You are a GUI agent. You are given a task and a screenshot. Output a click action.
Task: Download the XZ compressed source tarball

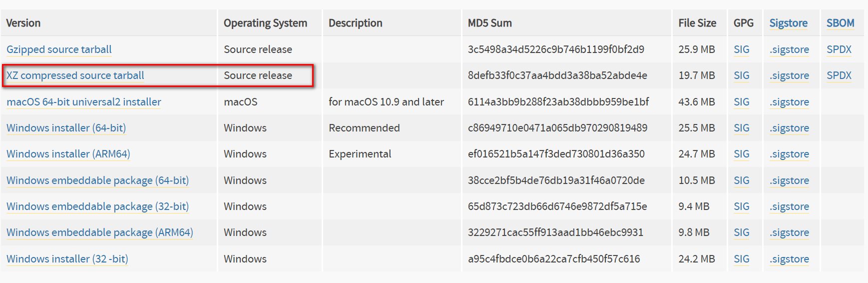(75, 75)
